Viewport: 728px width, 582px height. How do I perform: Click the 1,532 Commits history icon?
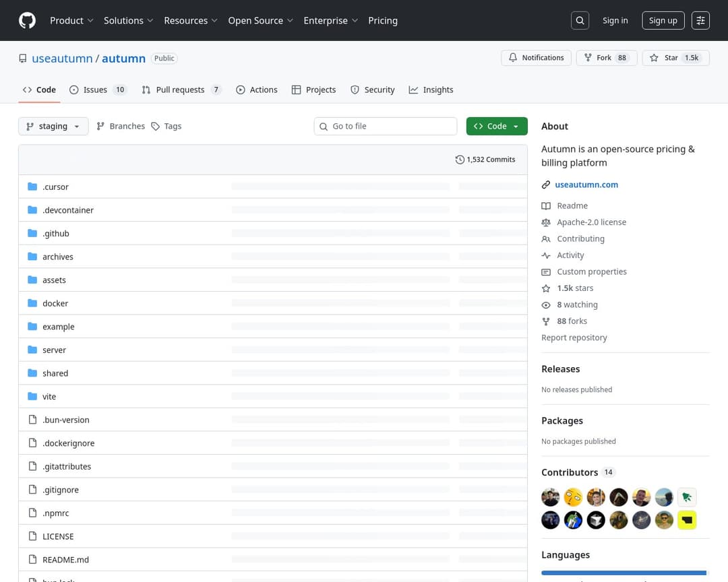(x=460, y=160)
